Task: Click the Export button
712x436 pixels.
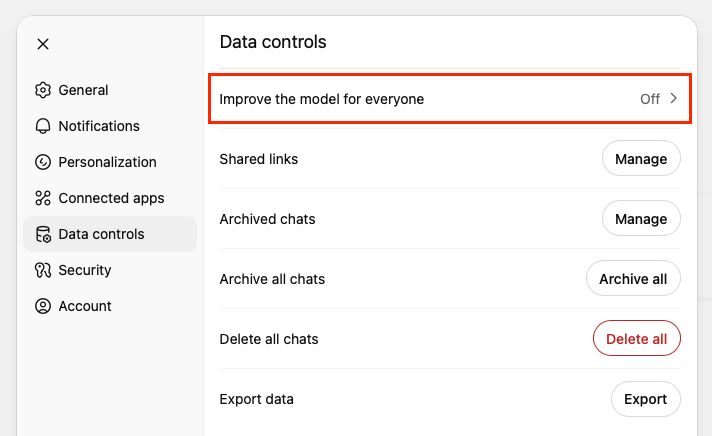Action: point(645,399)
